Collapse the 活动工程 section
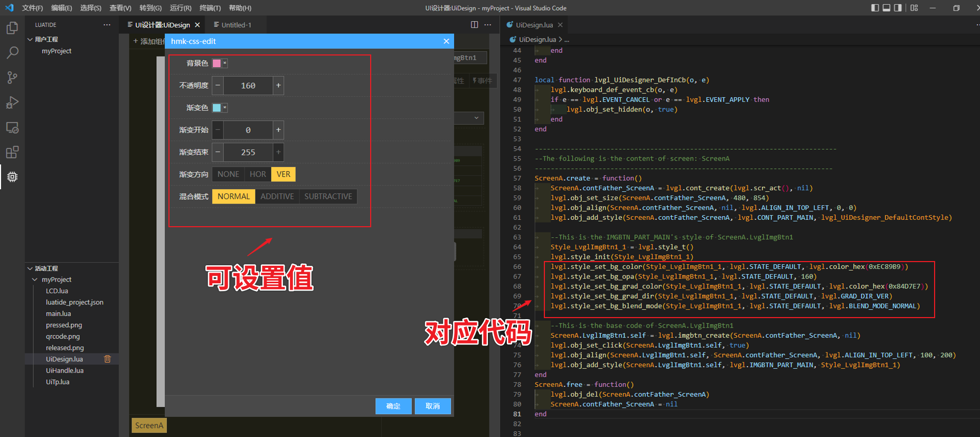 30,268
